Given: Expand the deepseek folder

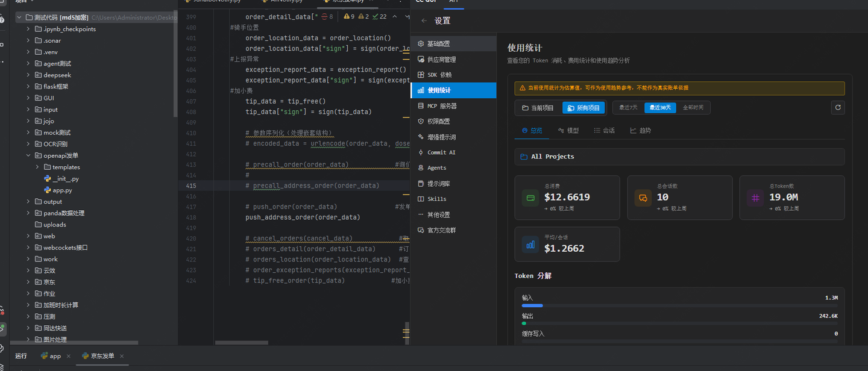Looking at the screenshot, I should [28, 75].
